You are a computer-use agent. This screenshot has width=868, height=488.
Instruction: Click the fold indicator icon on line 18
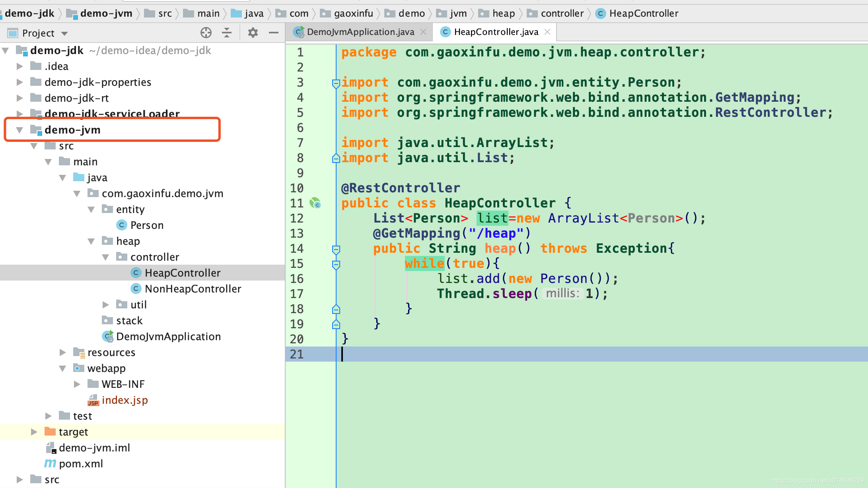[x=336, y=309]
